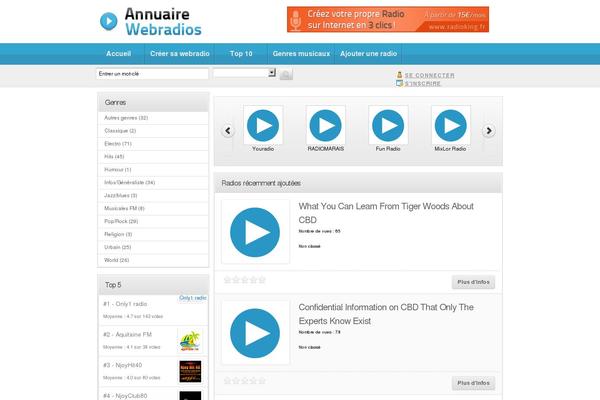Play the Tiger Woods About CBD radio
Screen dimensions: 600x400
click(255, 232)
